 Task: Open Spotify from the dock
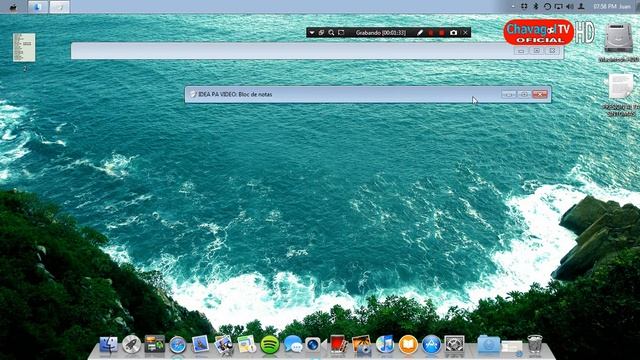270,345
